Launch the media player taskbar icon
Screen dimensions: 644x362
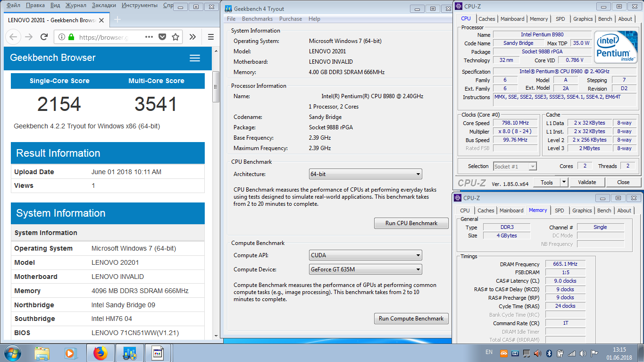(x=70, y=353)
